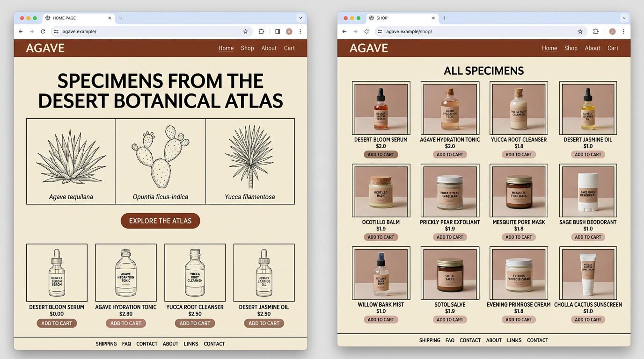Toggle the side panel in Home Page window
Screen dimensions: 644x359
click(278, 32)
